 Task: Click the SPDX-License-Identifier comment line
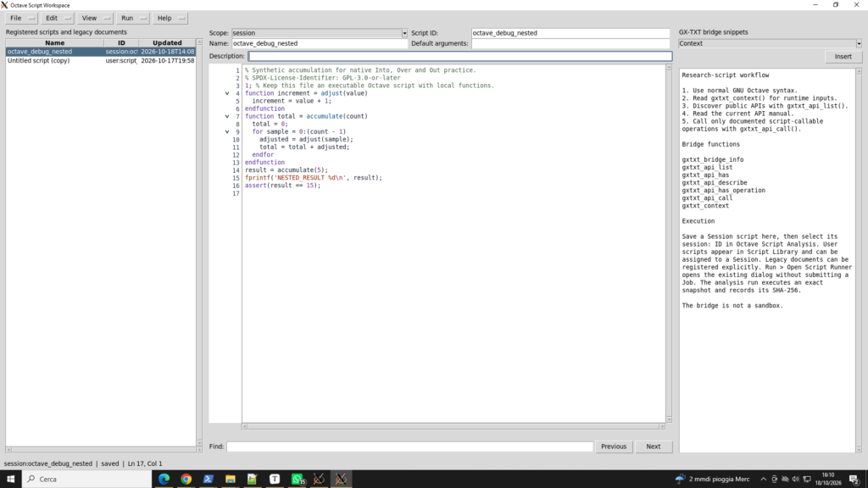click(x=323, y=78)
